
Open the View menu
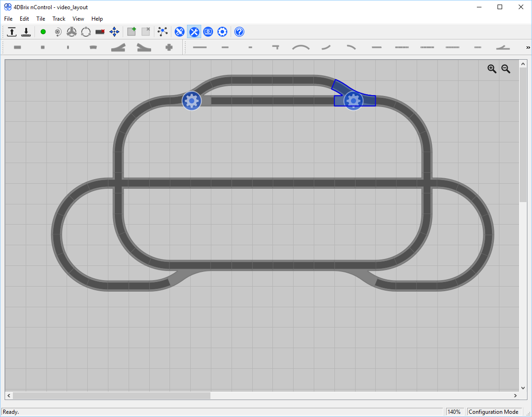pyautogui.click(x=78, y=19)
